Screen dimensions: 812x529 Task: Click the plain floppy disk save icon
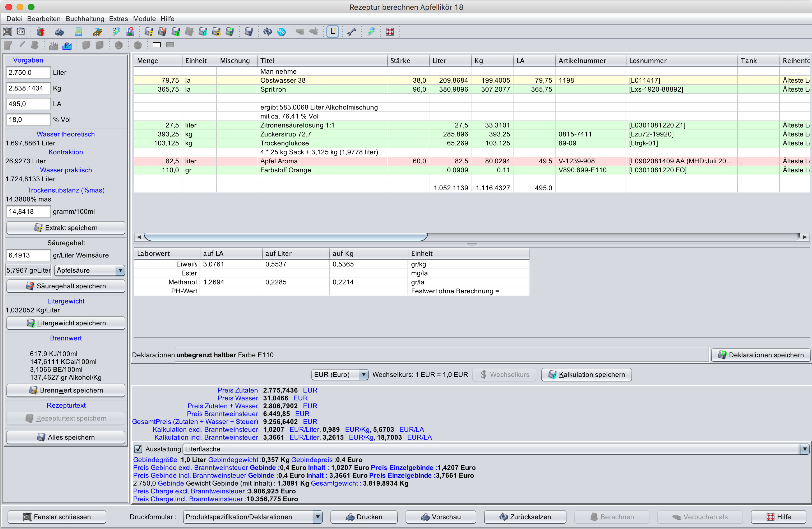tap(248, 32)
